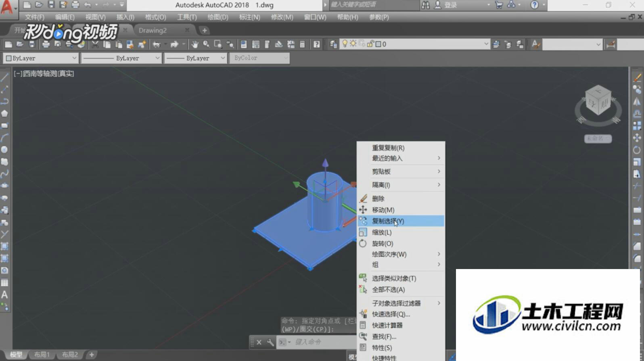The height and width of the screenshot is (361, 644).
Task: Click the ViewCube navigation cube
Action: (x=598, y=101)
